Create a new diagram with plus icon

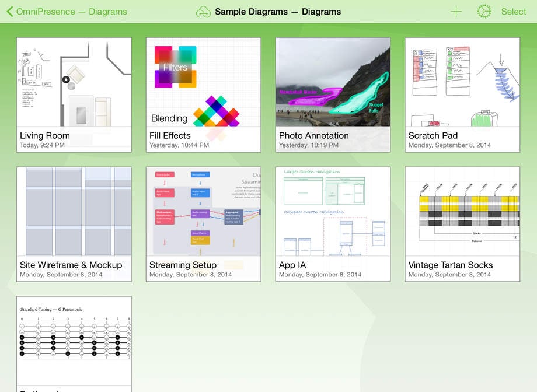tap(456, 12)
